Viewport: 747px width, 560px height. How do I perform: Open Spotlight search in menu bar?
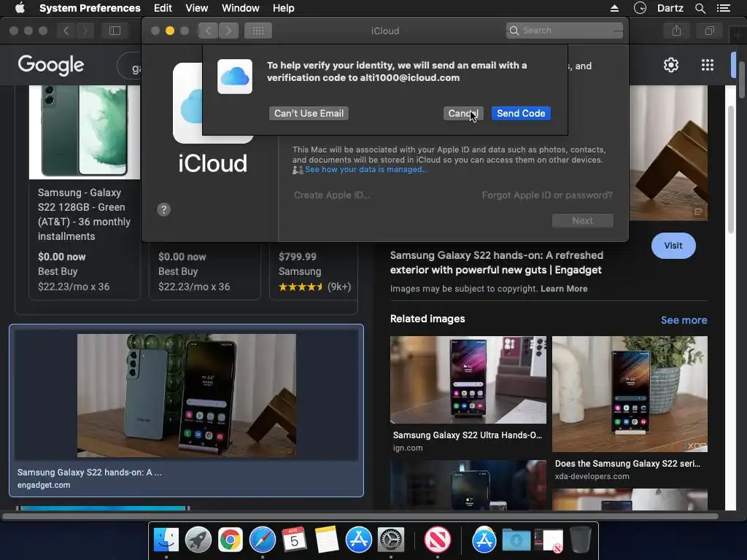pos(700,8)
